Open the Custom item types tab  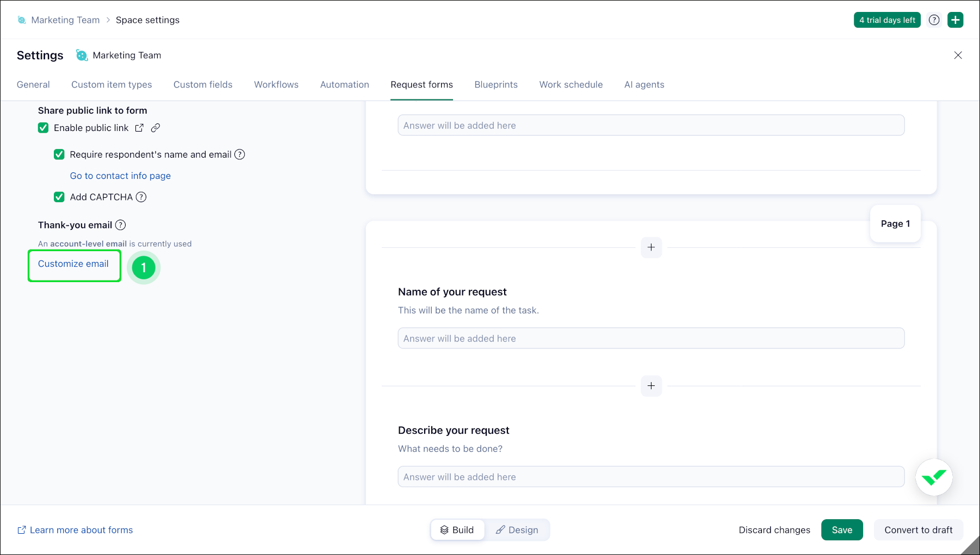(x=111, y=85)
